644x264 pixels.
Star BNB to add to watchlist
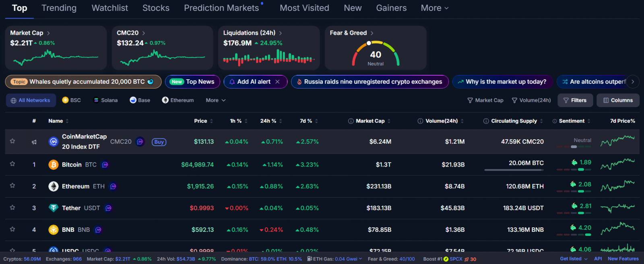point(12,229)
